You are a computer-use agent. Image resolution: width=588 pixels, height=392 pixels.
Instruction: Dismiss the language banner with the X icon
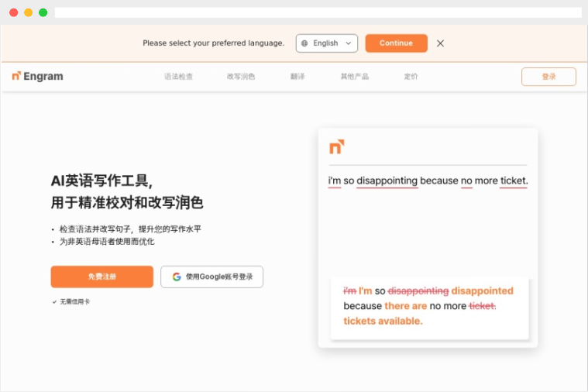click(x=440, y=43)
